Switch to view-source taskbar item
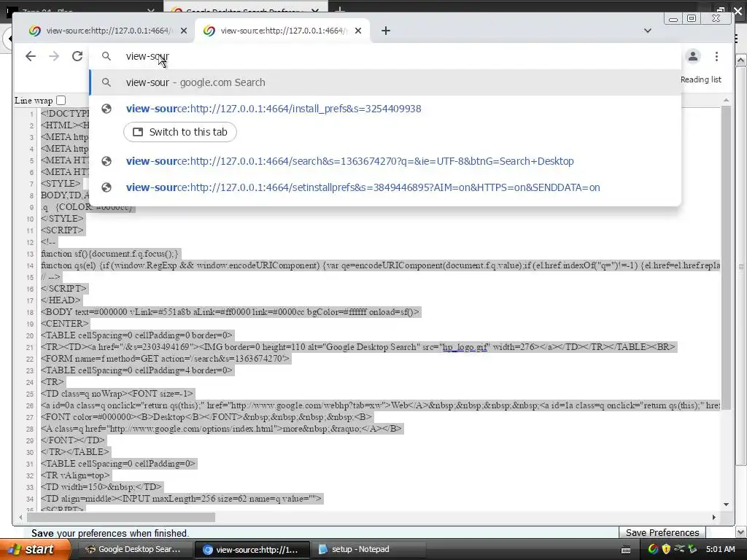This screenshot has height=560, width=747. point(252,549)
